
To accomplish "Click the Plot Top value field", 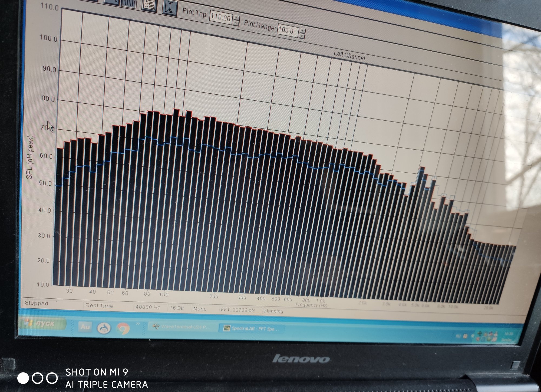I will [x=221, y=18].
